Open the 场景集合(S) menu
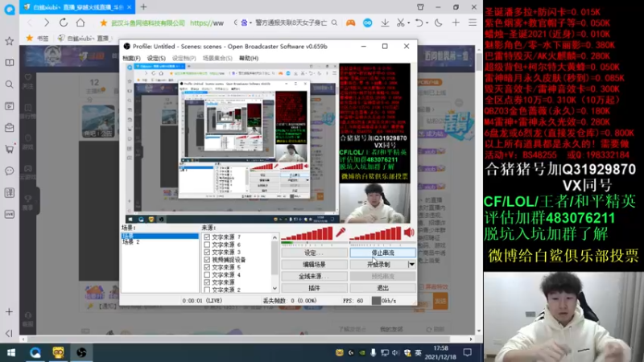The image size is (644, 362). point(217,58)
